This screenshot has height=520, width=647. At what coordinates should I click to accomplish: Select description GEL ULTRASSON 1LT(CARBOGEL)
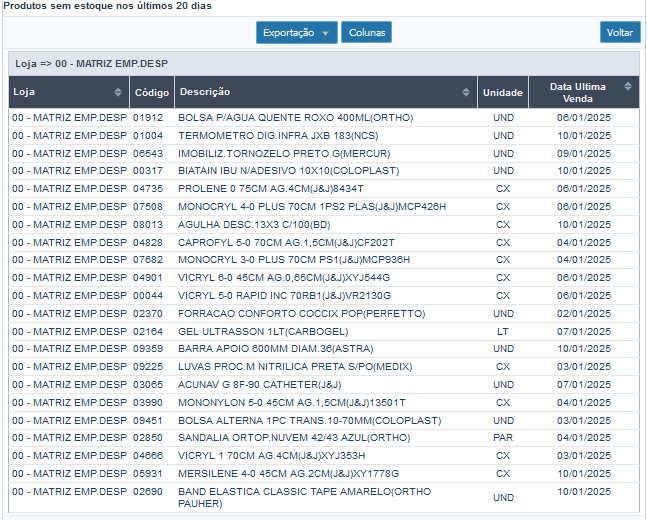pos(263,332)
